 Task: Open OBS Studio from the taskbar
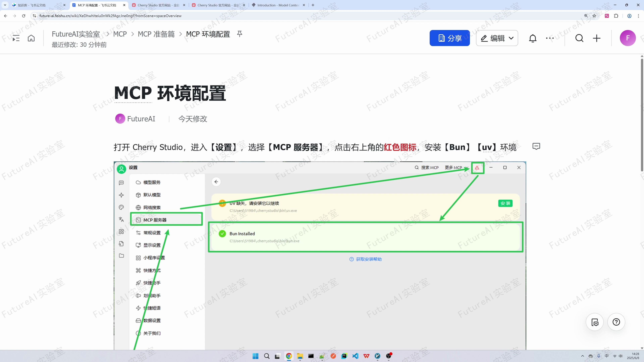(389, 356)
